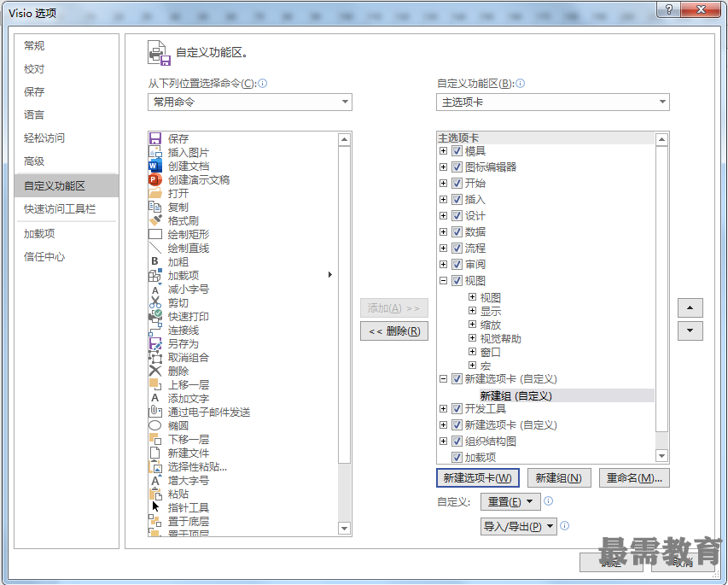The width and height of the screenshot is (728, 585).
Task: Click the 另存为 save-as icon
Action: 155,343
